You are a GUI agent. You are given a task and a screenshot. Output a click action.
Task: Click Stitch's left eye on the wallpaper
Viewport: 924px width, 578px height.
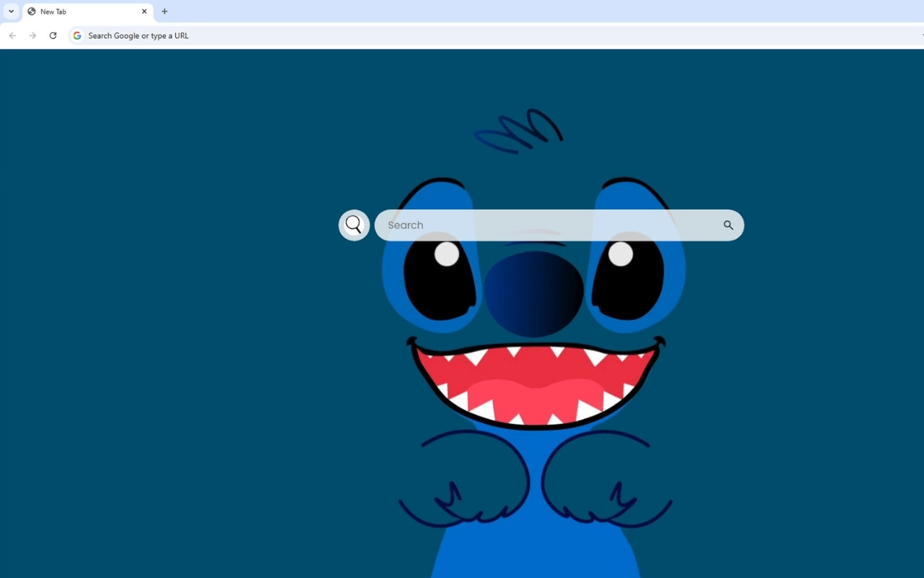pyautogui.click(x=440, y=282)
